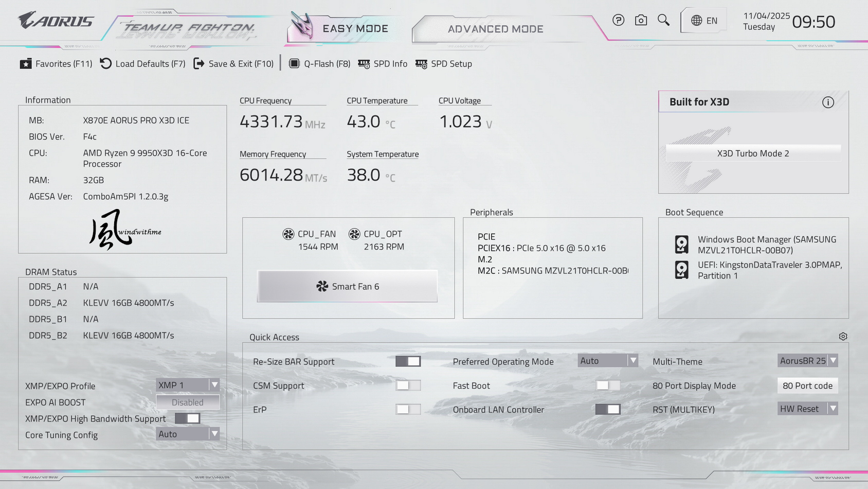
Task: Open the RST (MULTIKEY) dropdown
Action: pyautogui.click(x=808, y=409)
